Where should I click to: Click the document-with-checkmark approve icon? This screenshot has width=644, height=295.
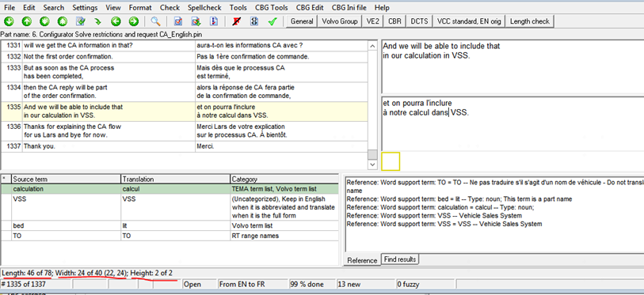(81, 21)
